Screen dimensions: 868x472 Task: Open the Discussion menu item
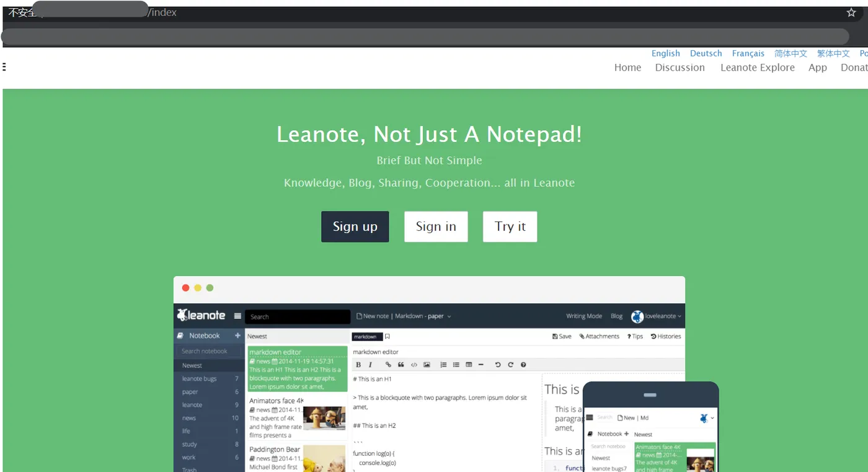pyautogui.click(x=680, y=68)
